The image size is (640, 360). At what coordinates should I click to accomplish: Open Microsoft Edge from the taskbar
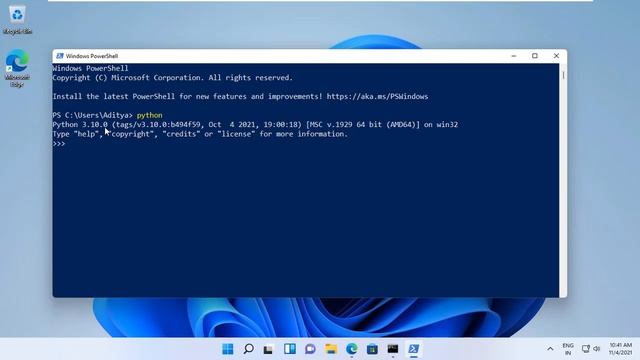pyautogui.click(x=351, y=349)
